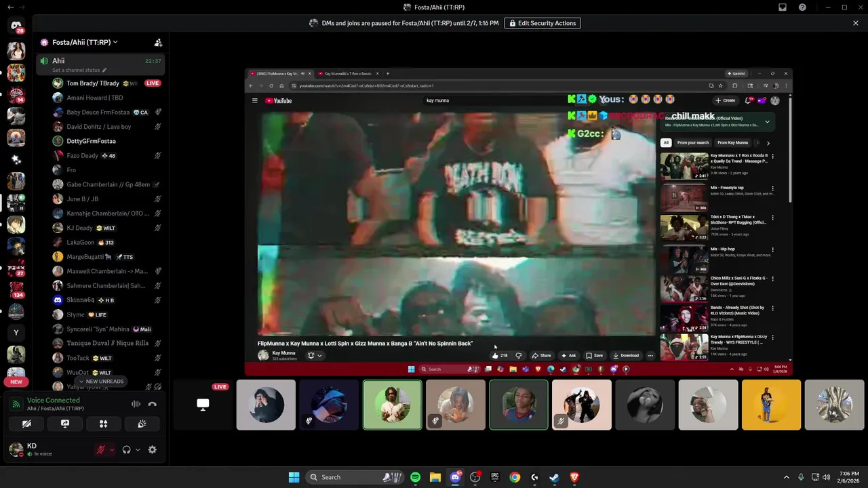868x488 pixels.
Task: Open the Discord help icon in title bar
Action: pyautogui.click(x=802, y=7)
